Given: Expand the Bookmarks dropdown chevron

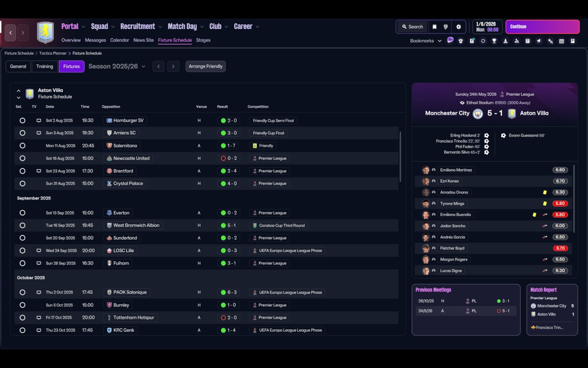Looking at the screenshot, I should click(440, 41).
